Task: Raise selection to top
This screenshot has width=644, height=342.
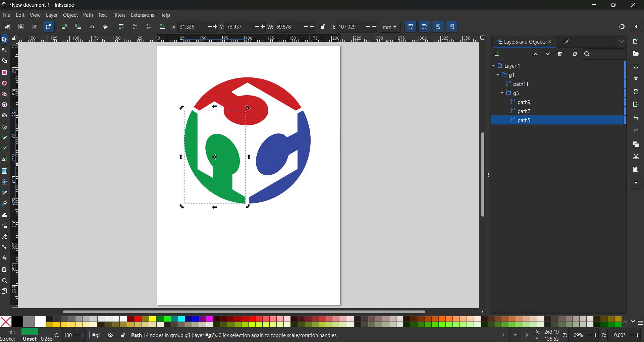Action: (121, 27)
